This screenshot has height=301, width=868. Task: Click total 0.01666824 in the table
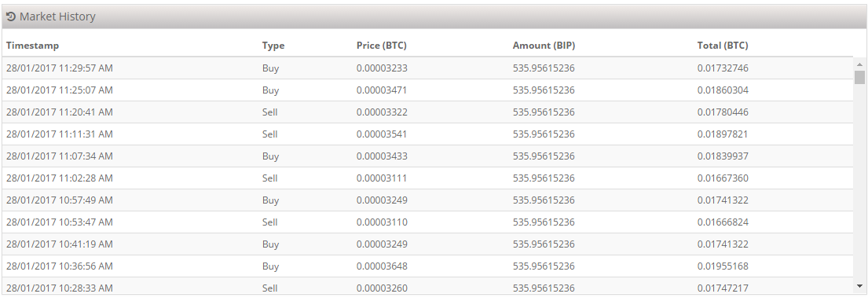tap(723, 222)
